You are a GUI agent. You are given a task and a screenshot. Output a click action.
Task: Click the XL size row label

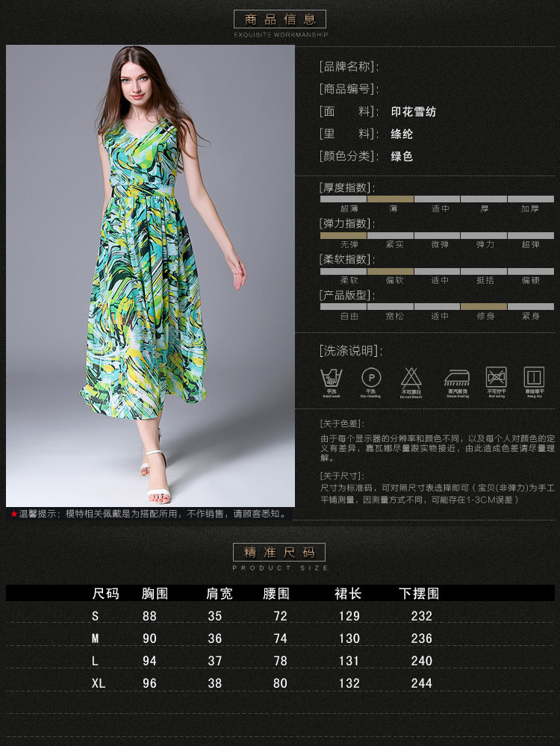point(99,683)
